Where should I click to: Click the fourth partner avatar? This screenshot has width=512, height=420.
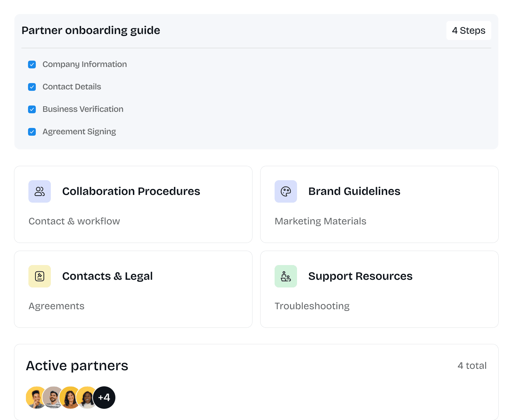tap(86, 398)
